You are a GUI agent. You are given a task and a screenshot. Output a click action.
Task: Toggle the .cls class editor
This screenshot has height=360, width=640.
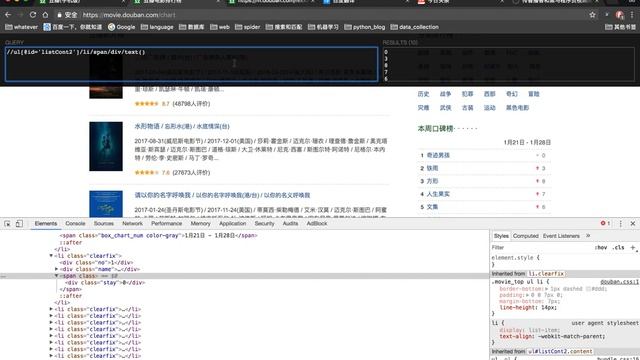point(618,247)
